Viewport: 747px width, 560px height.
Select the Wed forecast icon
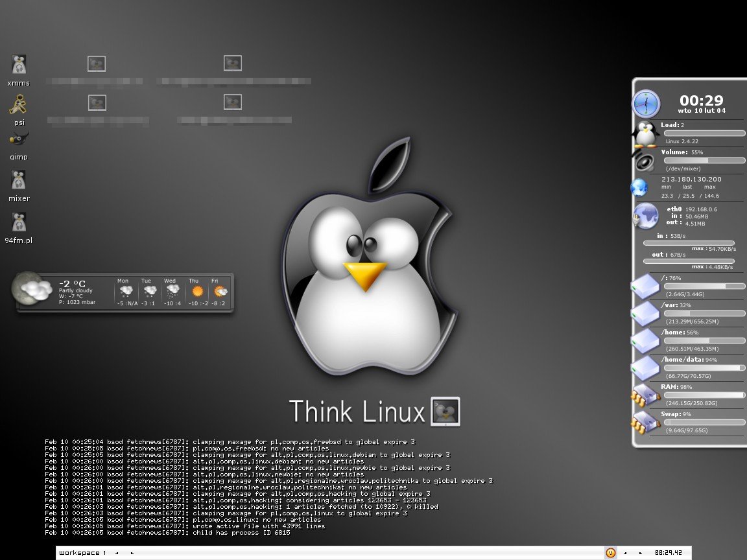coord(173,290)
